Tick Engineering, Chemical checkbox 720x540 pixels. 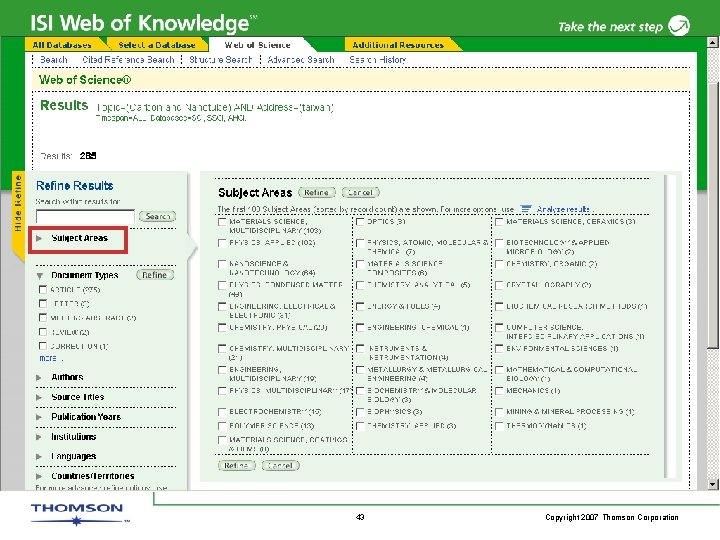tap(361, 328)
